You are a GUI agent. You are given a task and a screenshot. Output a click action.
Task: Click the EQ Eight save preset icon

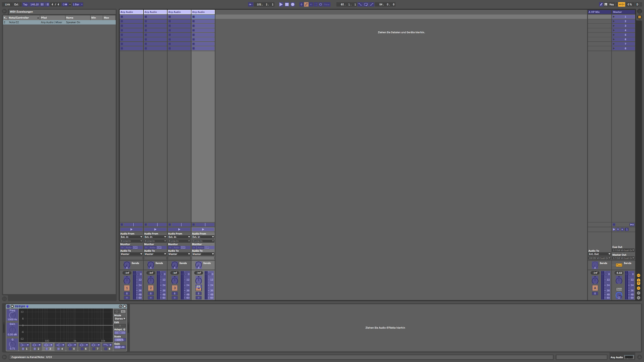pos(124,306)
